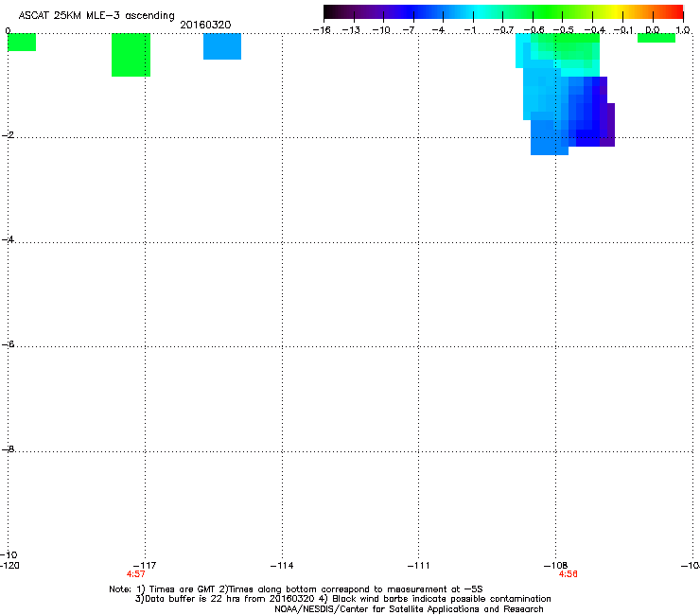Click the note line starting 'Note: 1) Times are GMT'
The image size is (700, 615).
click(295, 589)
